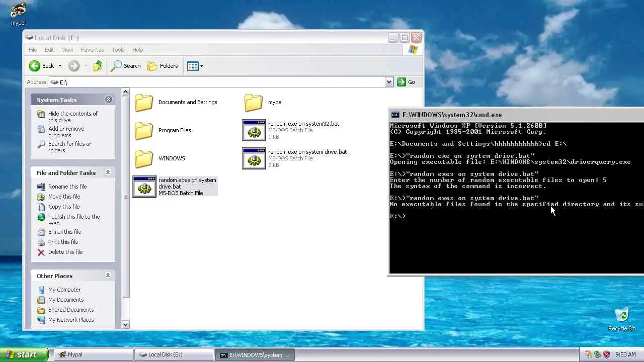Viewport: 644px width, 362px height.
Task: Select the WINDOWS folder icon
Action: point(144,158)
